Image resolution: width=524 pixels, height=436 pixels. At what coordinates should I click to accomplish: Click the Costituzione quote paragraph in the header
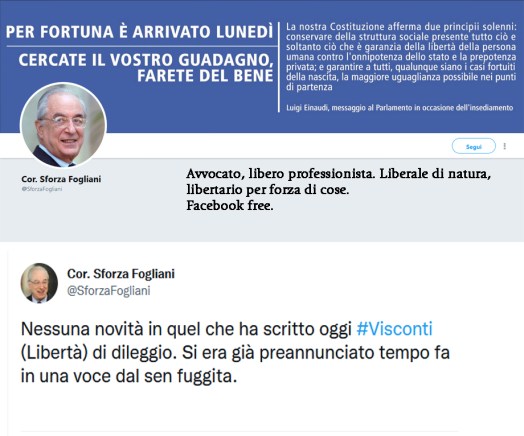(x=401, y=57)
